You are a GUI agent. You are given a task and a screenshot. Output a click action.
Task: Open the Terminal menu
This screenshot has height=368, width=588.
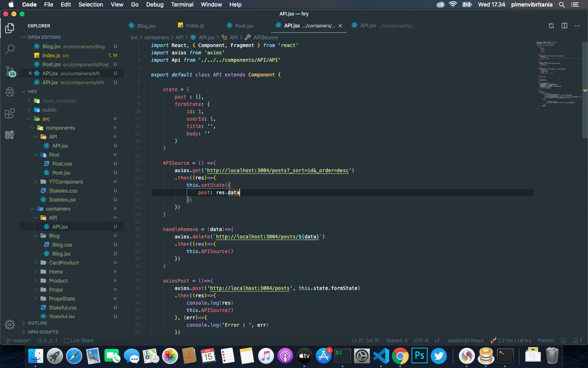click(182, 4)
